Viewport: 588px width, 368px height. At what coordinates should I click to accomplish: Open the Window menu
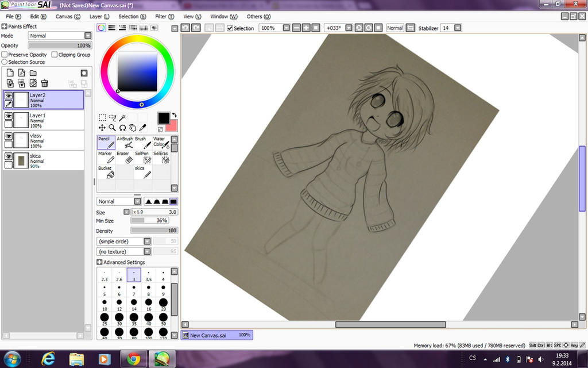click(224, 17)
